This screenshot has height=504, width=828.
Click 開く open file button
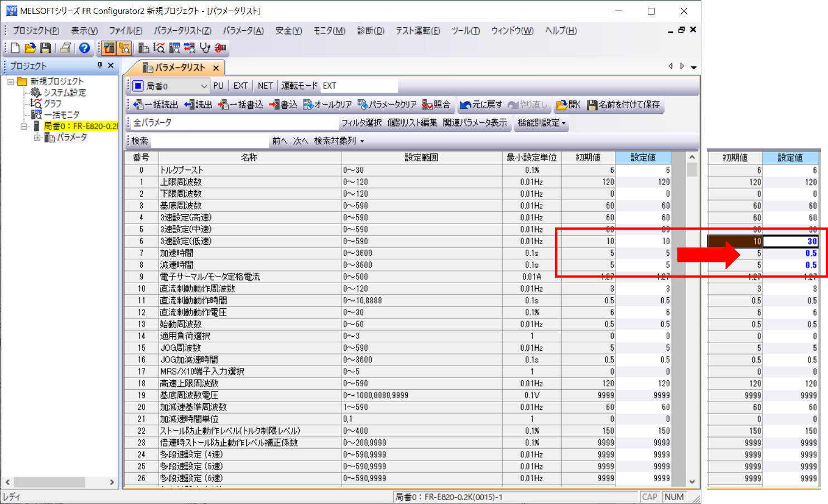pos(569,104)
